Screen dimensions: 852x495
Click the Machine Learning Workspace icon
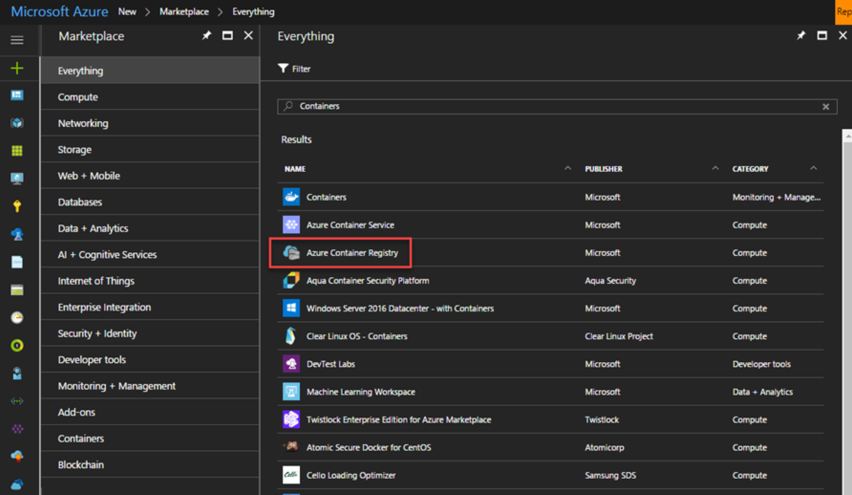[x=291, y=391]
